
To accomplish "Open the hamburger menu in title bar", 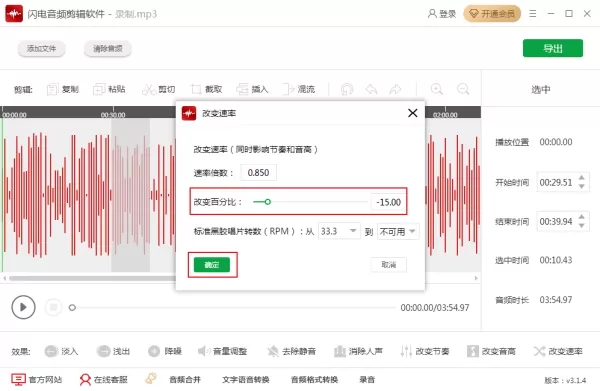I will click(x=533, y=14).
